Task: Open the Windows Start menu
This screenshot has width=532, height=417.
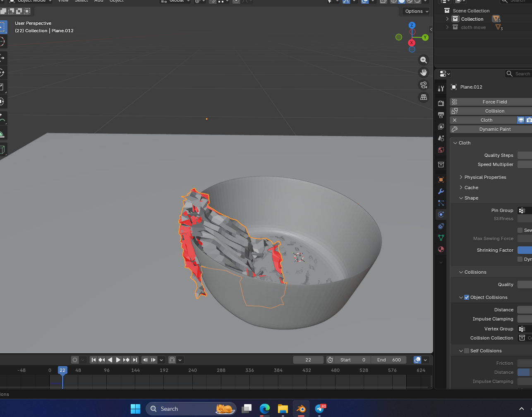Action: 135,409
